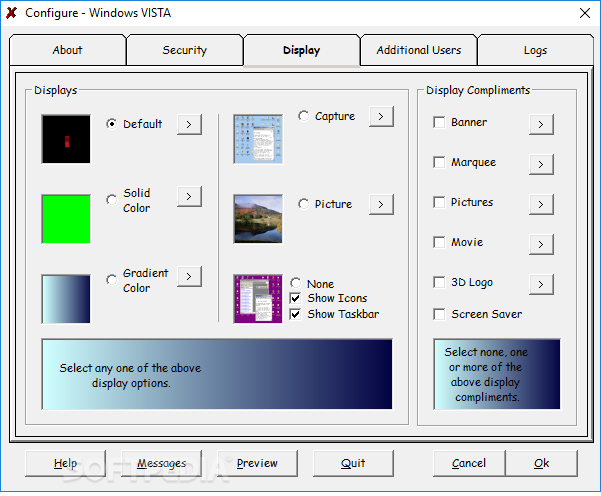
Task: Open the 3D Logo settings arrow
Action: [541, 284]
